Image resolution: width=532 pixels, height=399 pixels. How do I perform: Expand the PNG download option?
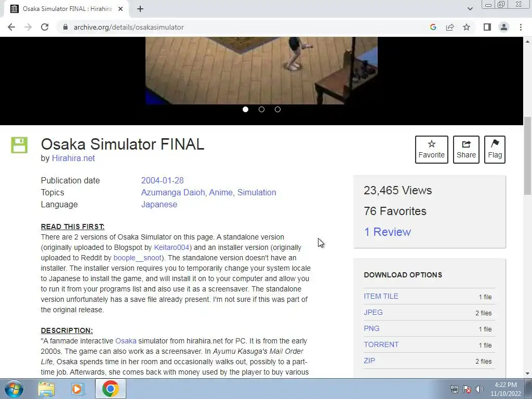tap(371, 328)
